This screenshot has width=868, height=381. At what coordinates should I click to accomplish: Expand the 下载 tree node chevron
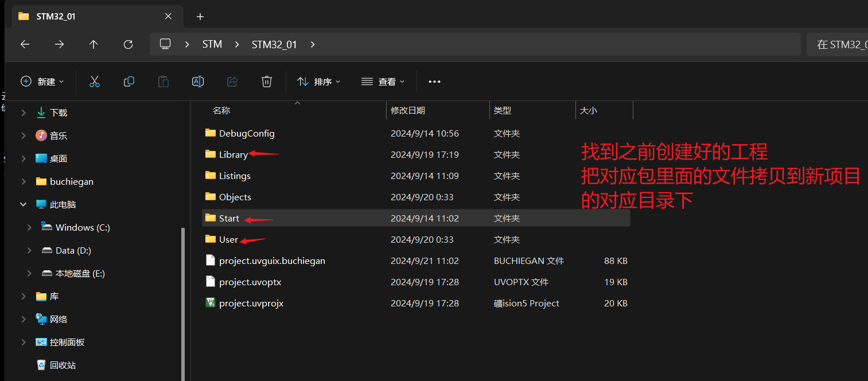pyautogui.click(x=24, y=113)
